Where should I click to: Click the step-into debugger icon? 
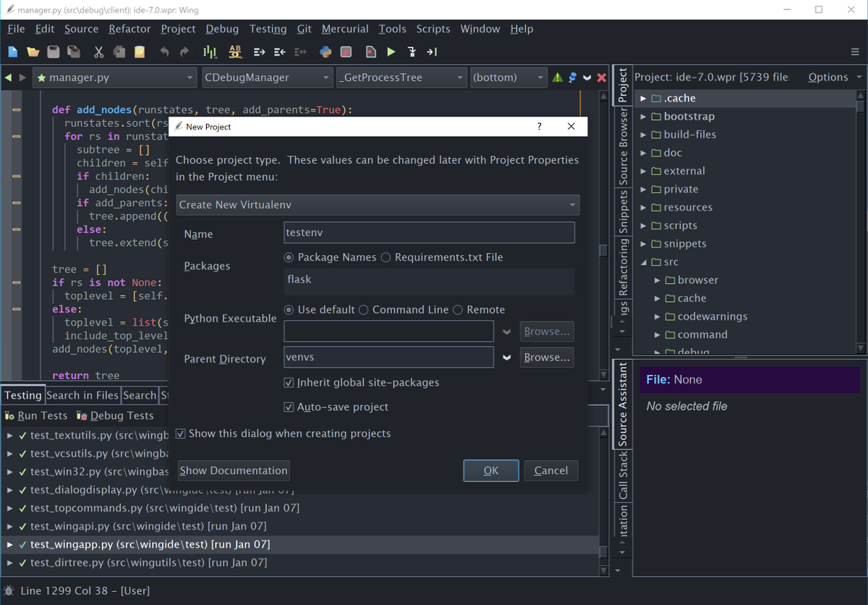412,52
